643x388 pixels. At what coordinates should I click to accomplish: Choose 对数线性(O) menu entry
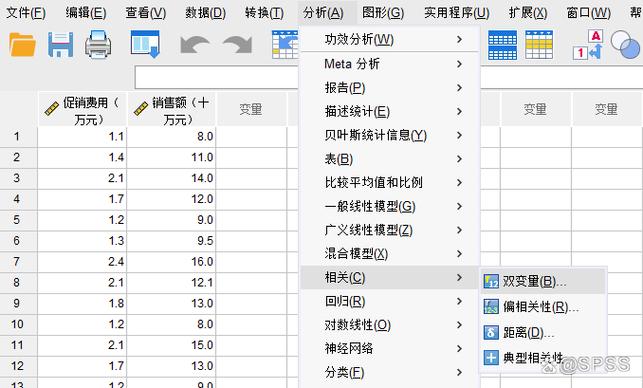pyautogui.click(x=390, y=325)
